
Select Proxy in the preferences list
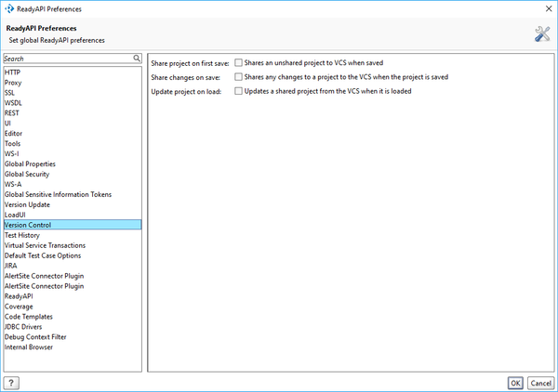(14, 83)
